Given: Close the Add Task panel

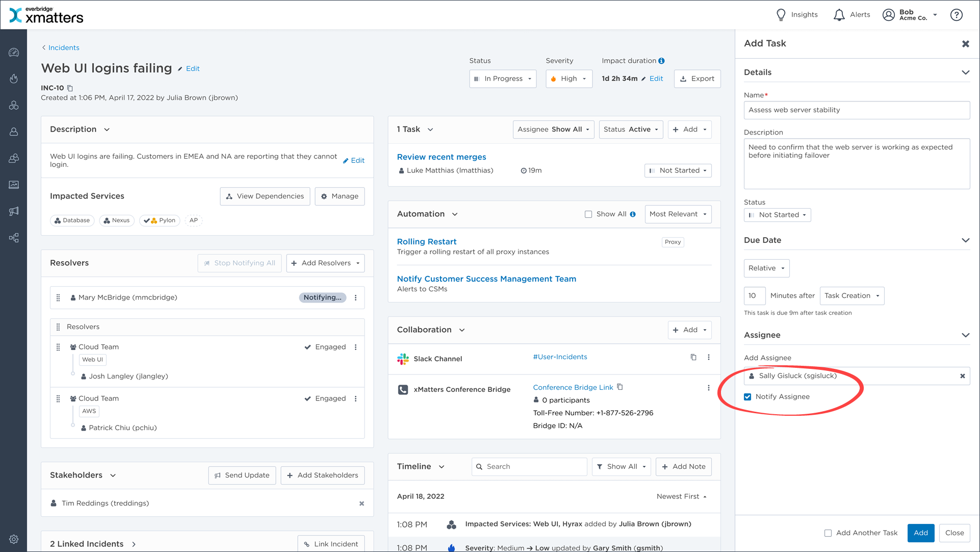Looking at the screenshot, I should tap(966, 44).
